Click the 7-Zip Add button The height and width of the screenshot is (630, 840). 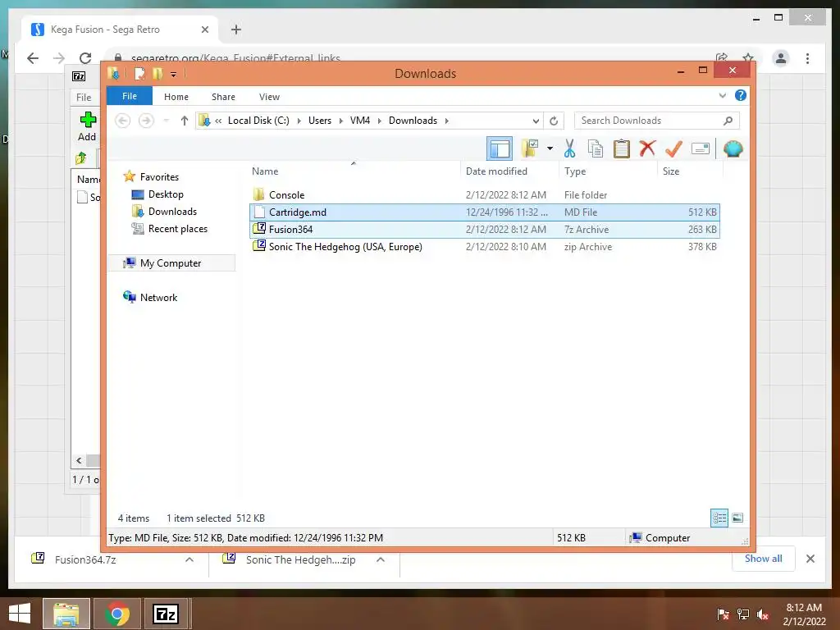point(87,126)
